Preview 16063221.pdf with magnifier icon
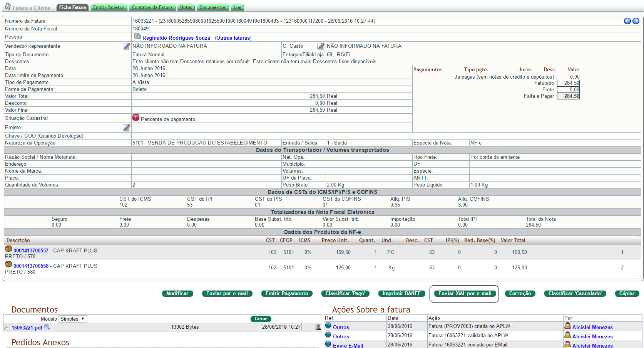This screenshot has width=644, height=348. click(47, 327)
